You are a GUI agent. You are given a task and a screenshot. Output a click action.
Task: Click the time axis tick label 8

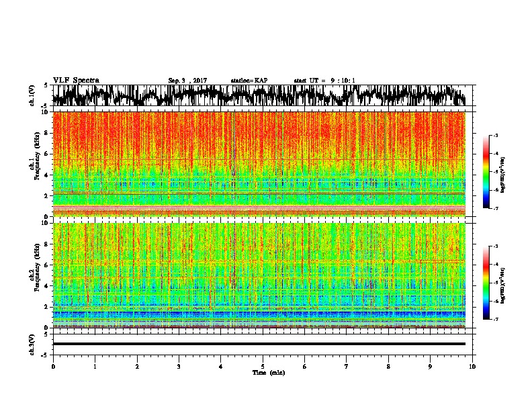(388, 367)
